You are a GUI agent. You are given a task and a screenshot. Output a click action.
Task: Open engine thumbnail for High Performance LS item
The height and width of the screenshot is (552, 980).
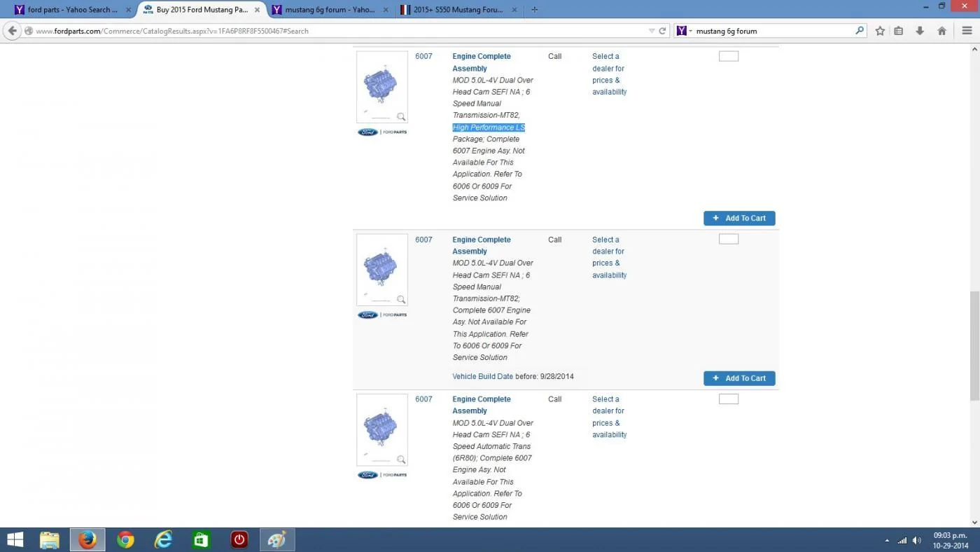point(382,87)
